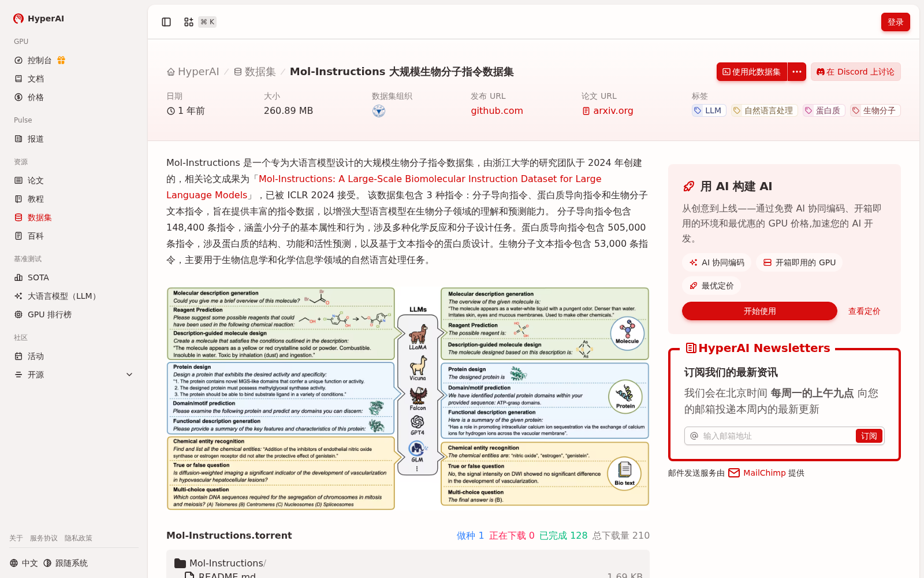
Task: Open the 关于 footer link
Action: tap(16, 538)
